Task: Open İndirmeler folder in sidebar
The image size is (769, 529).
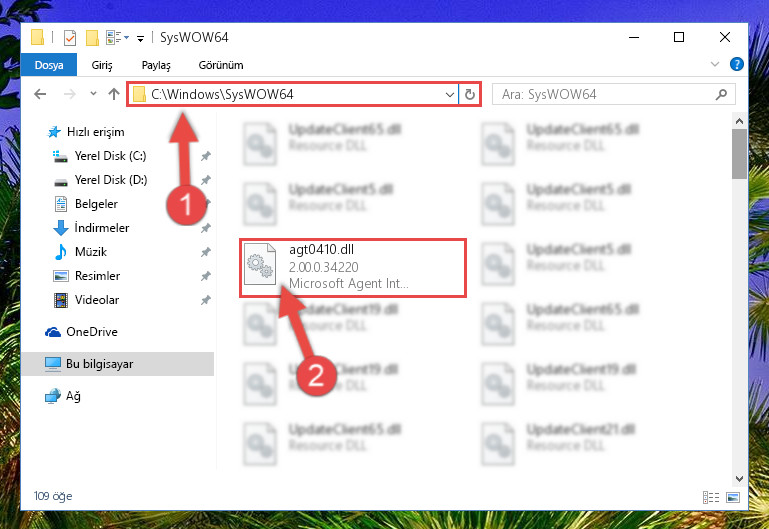Action: click(x=102, y=228)
